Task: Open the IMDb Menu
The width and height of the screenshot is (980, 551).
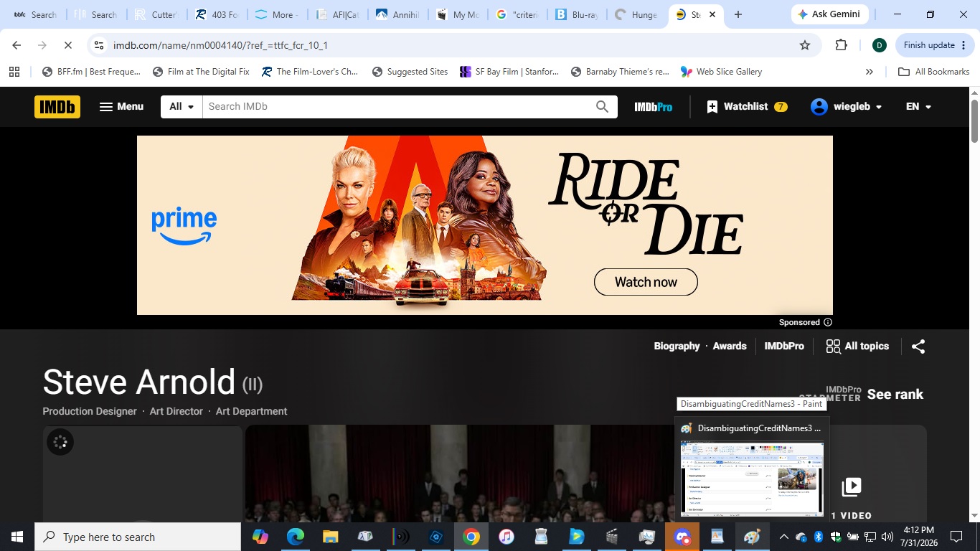Action: [x=121, y=107]
